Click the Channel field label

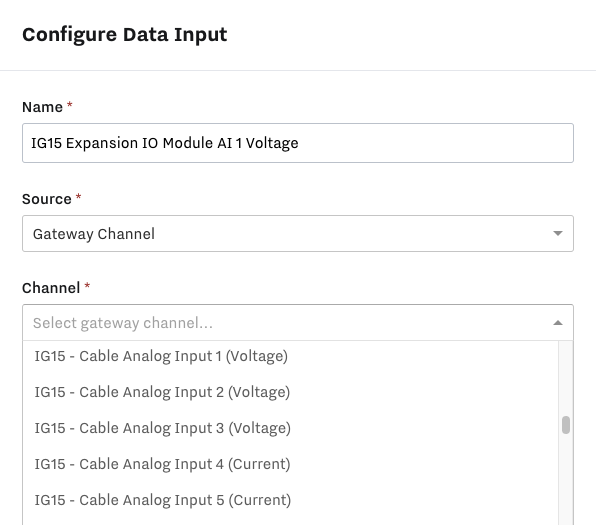click(x=51, y=288)
